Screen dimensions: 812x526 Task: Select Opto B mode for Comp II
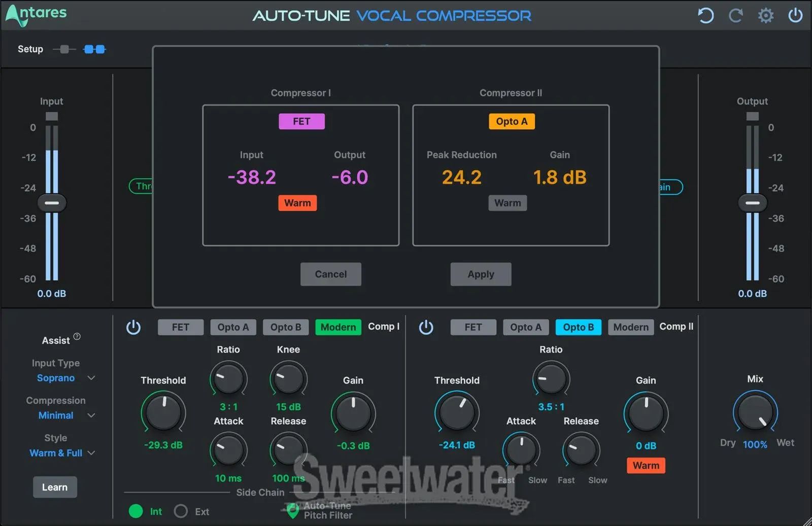pos(579,327)
